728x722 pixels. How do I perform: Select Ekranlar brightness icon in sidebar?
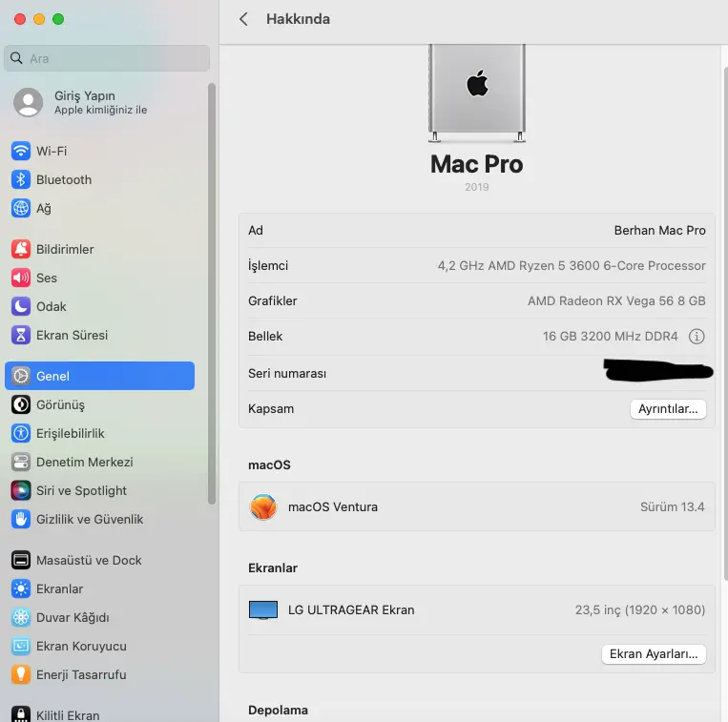click(x=21, y=588)
